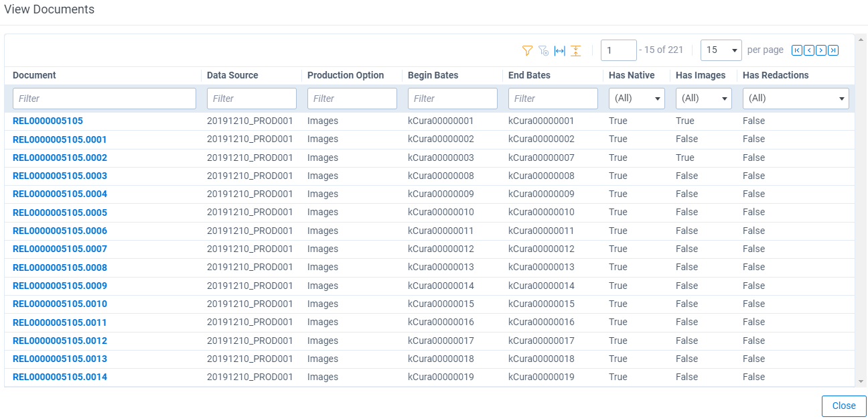868x419 pixels.
Task: Click the collapse row height icon
Action: click(x=576, y=50)
